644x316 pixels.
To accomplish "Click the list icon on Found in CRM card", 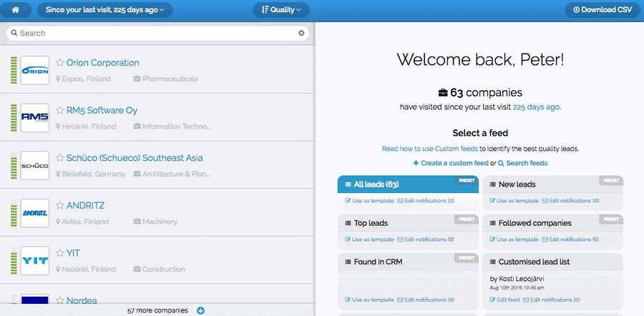I will (348, 262).
